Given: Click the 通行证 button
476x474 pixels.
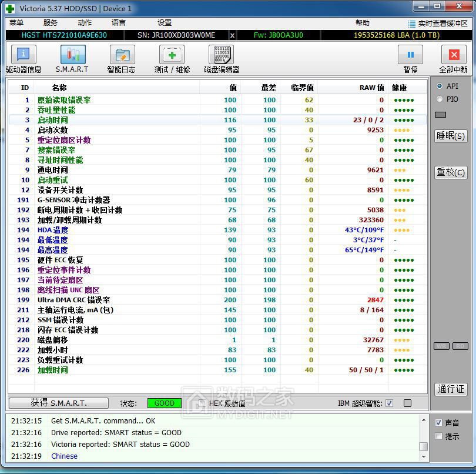Looking at the screenshot, I should (x=451, y=389).
